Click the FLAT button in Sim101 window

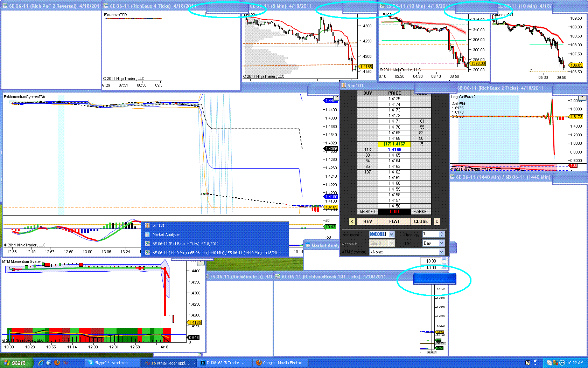coord(394,222)
